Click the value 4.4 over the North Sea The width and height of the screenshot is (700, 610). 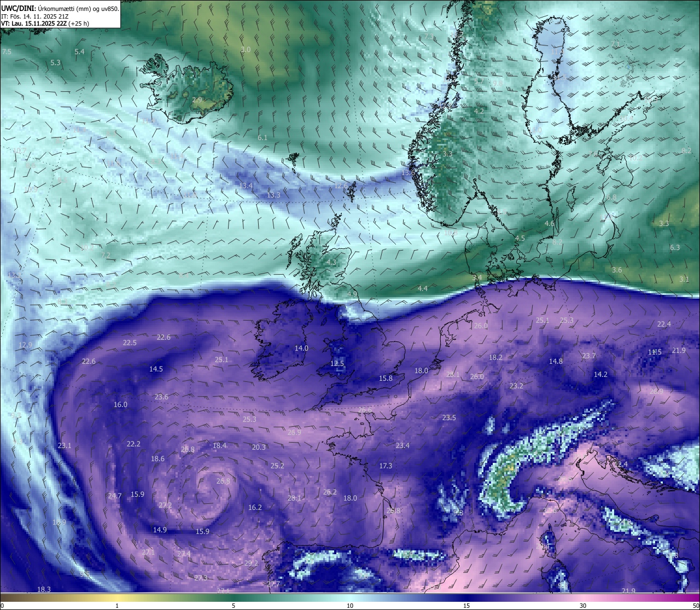click(423, 288)
